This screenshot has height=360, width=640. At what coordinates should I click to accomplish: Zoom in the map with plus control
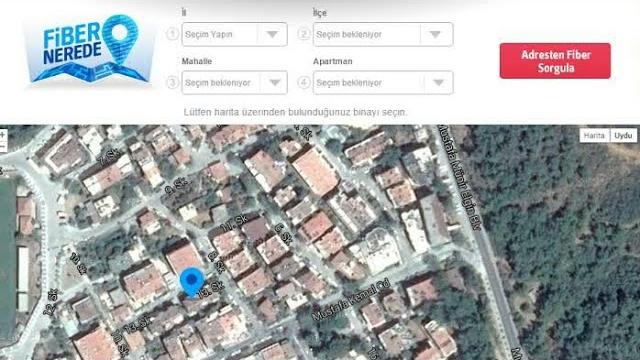(2, 135)
